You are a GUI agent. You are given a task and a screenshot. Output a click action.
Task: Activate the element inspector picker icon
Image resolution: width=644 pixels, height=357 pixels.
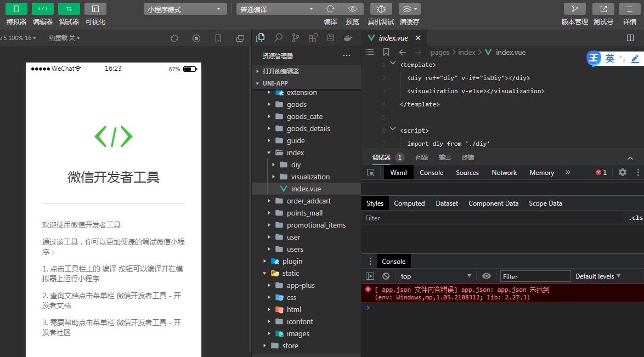[x=370, y=173]
